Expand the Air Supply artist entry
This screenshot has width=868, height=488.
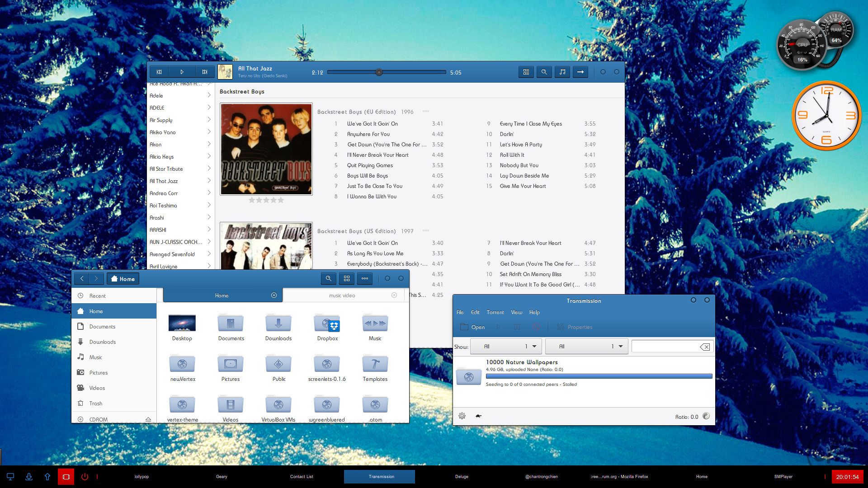[x=209, y=119]
